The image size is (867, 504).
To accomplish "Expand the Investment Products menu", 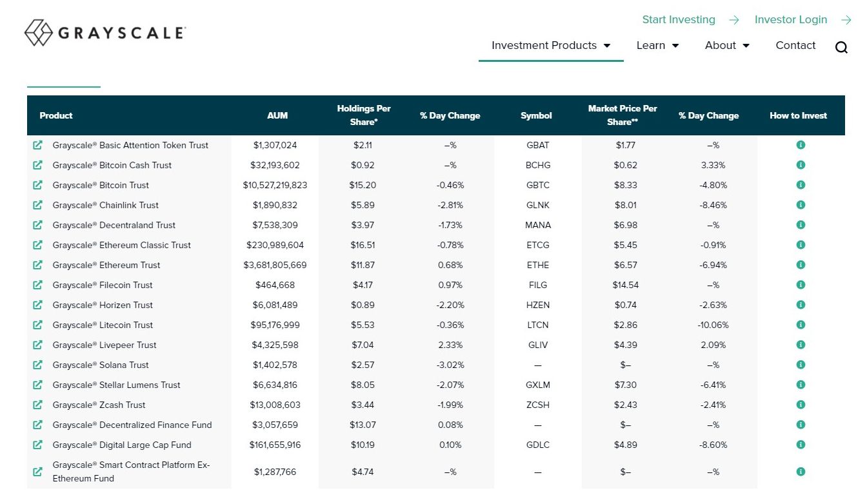I will pyautogui.click(x=551, y=45).
